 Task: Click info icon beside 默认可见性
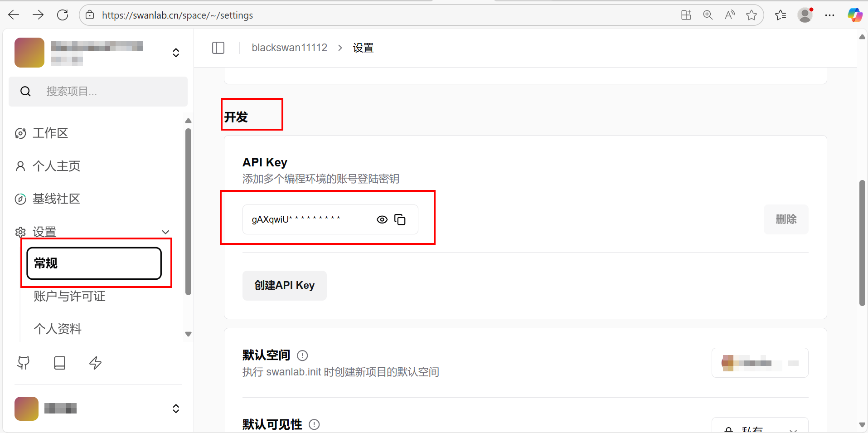[x=314, y=424]
